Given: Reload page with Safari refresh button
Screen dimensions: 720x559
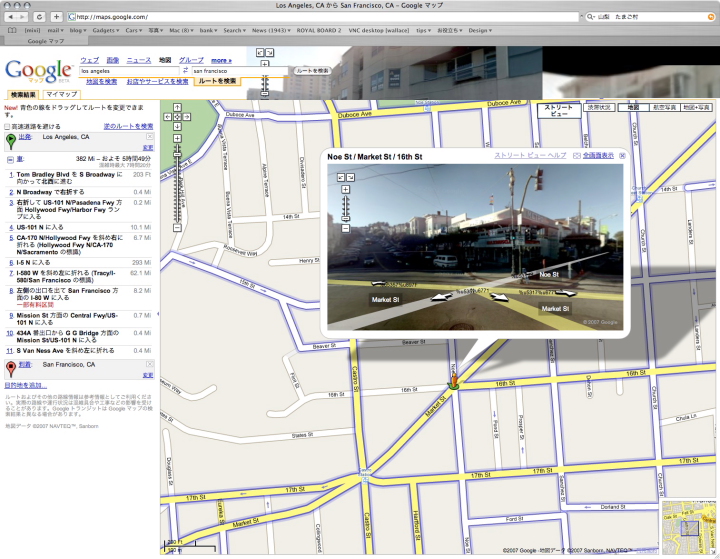Looking at the screenshot, I should point(39,17).
